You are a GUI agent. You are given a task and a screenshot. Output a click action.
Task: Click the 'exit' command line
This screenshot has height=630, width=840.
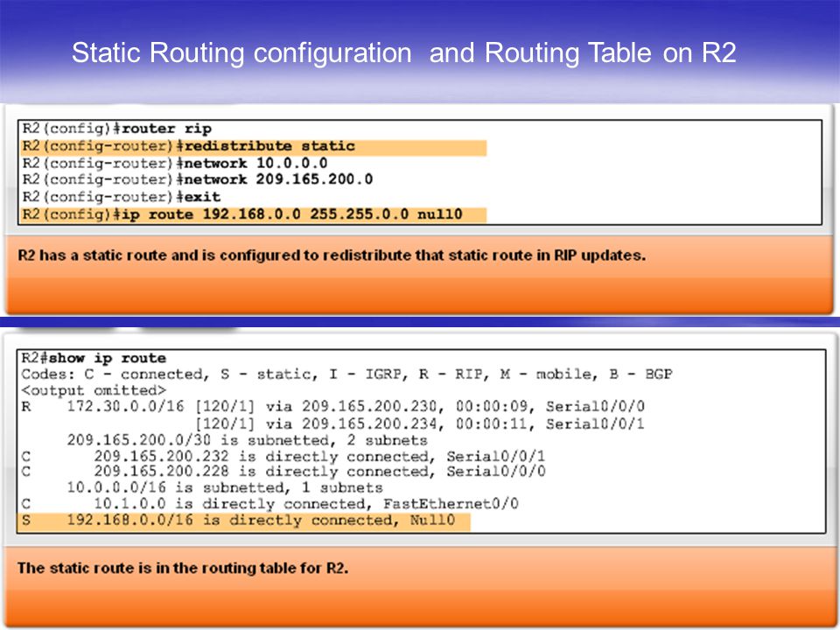121,197
